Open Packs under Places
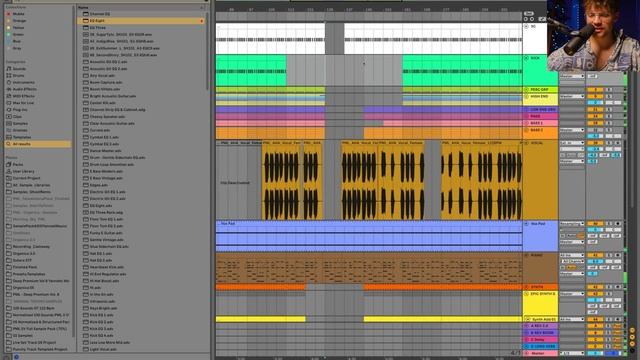This screenshot has height=360, width=640. [15, 164]
